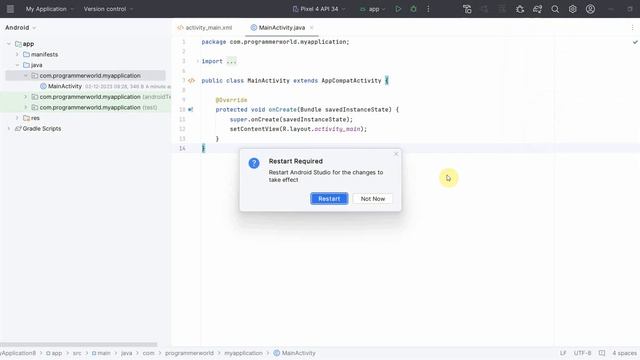The height and width of the screenshot is (360, 640).
Task: Select the res folder
Action: point(31,118)
